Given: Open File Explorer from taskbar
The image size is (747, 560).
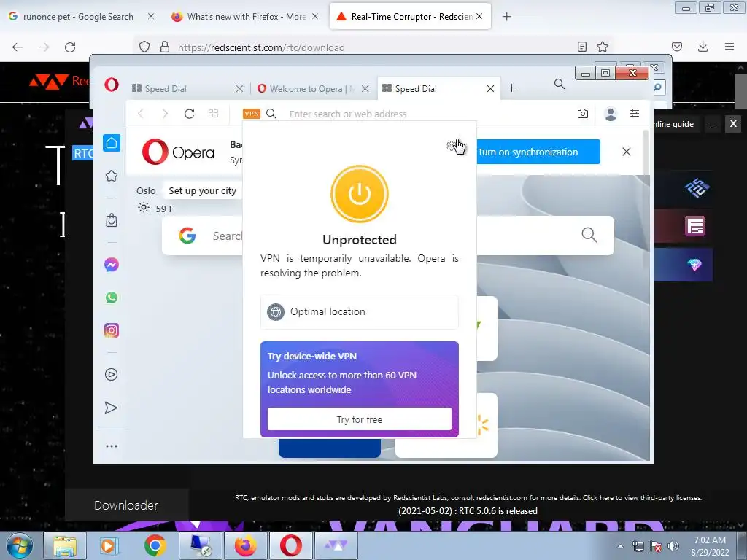Looking at the screenshot, I should point(65,545).
